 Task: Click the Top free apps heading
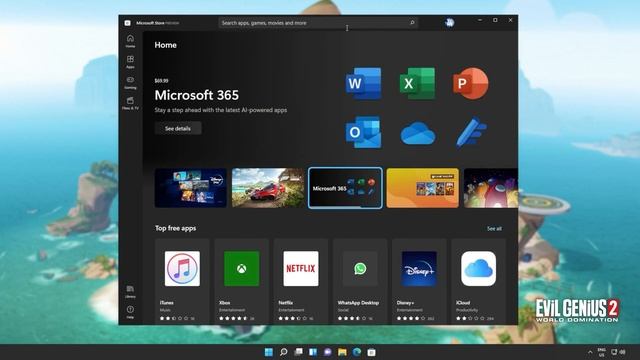point(176,228)
